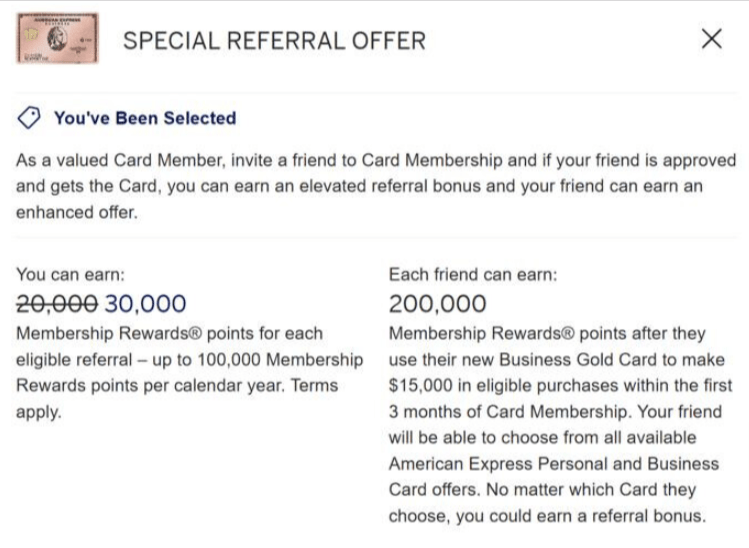Viewport: 749px width, 548px height.
Task: Click "Membership Rewards® points for each" line
Action: pyautogui.click(x=169, y=333)
